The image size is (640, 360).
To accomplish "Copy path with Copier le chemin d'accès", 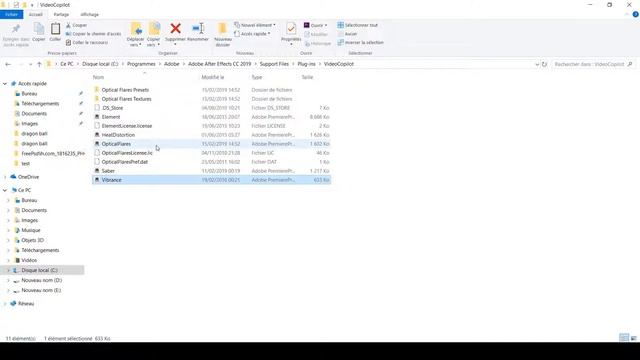I will pos(93,34).
